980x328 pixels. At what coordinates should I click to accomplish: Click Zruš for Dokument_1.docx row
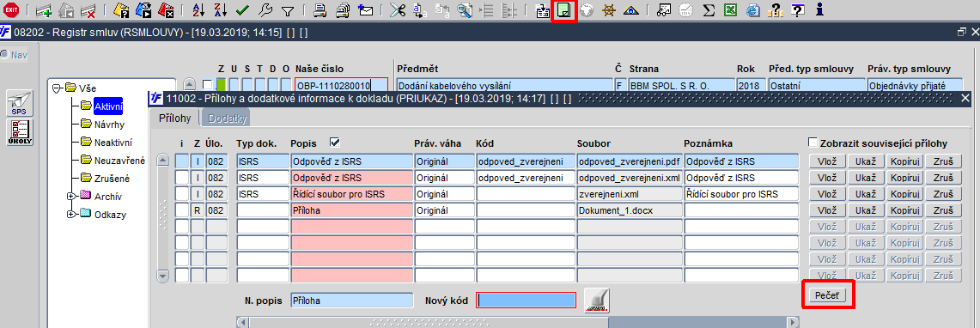click(944, 210)
